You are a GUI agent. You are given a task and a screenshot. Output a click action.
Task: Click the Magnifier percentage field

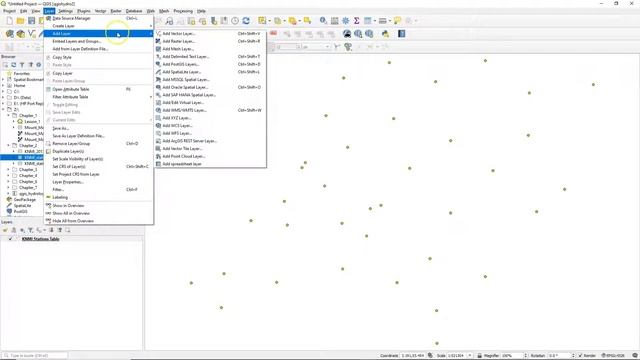[512, 356]
